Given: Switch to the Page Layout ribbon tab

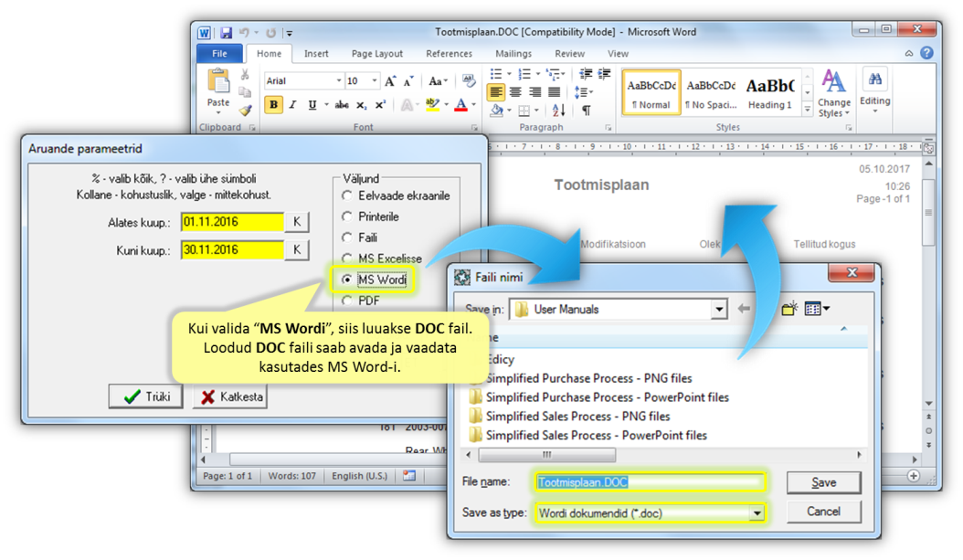Looking at the screenshot, I should (x=377, y=54).
